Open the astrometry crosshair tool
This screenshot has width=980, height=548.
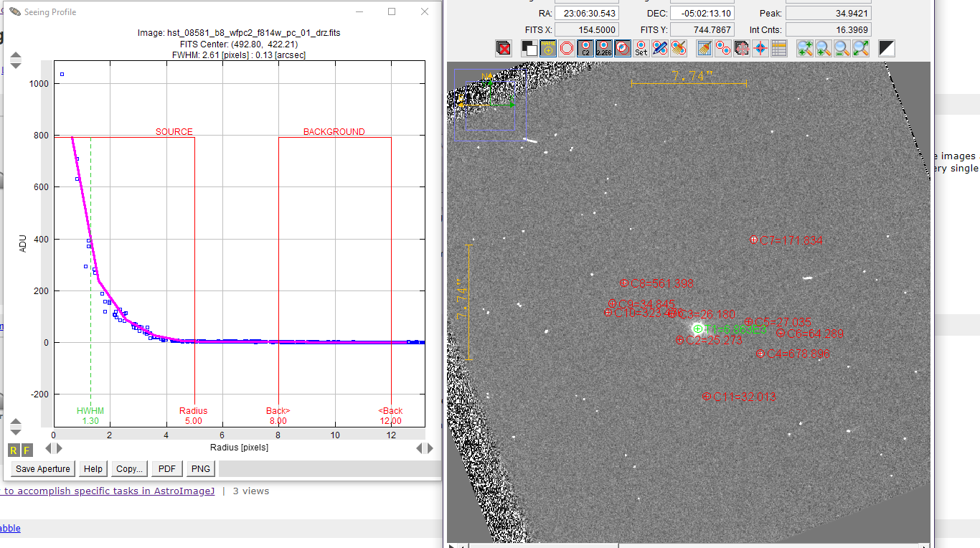760,48
